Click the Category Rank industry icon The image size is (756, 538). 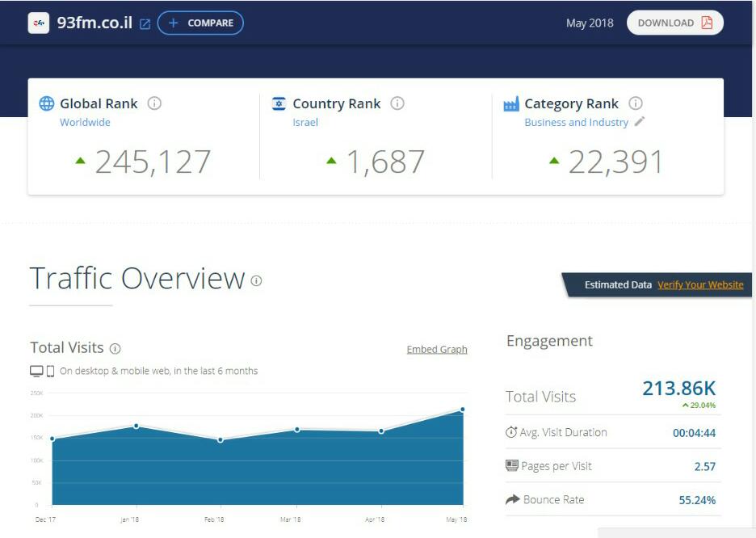[x=510, y=104]
